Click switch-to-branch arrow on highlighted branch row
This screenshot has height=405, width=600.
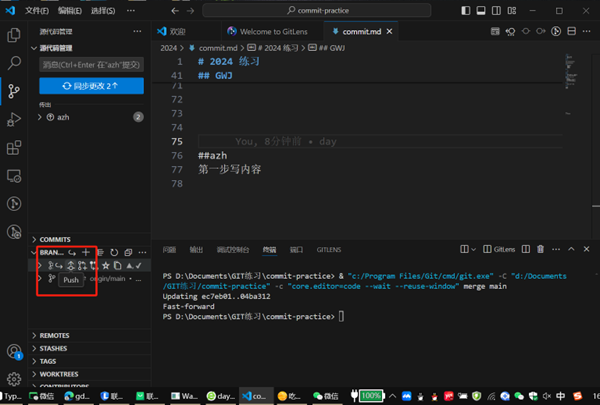(x=59, y=265)
